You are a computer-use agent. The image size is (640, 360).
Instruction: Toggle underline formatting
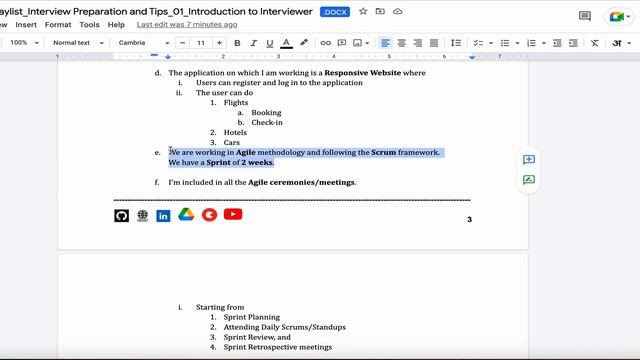coord(269,43)
